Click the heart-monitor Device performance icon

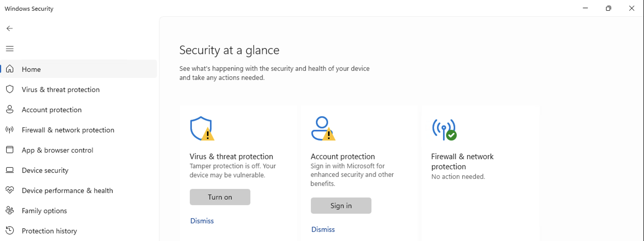click(10, 190)
